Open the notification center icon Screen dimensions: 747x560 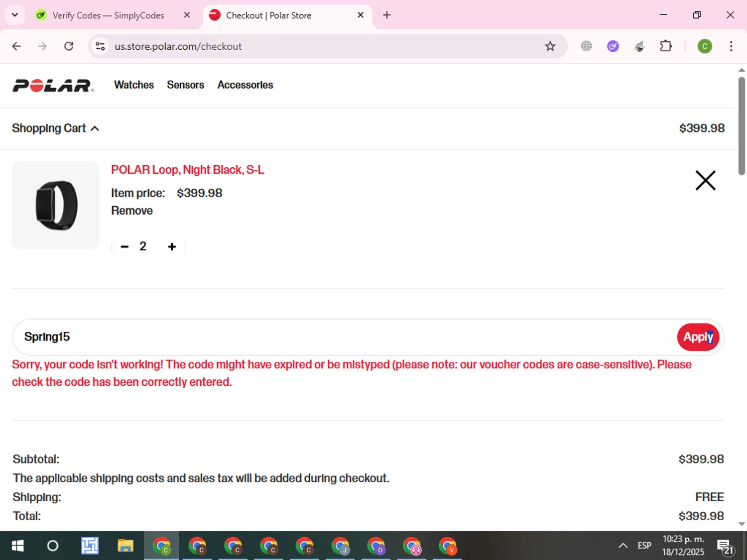(725, 547)
